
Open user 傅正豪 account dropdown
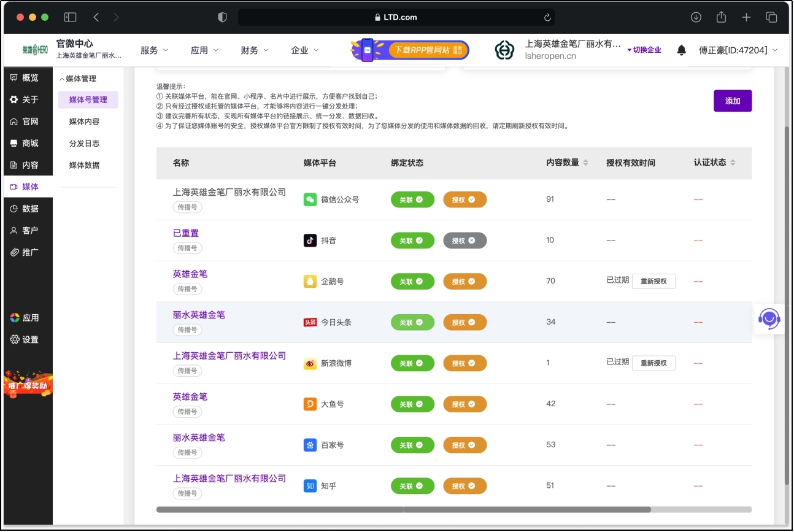(738, 50)
